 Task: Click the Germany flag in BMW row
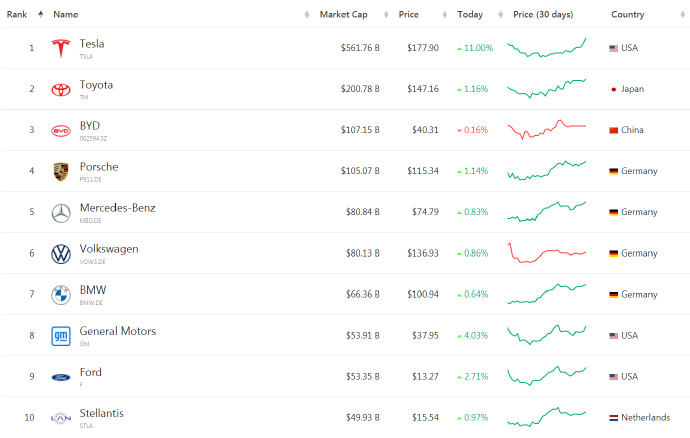click(x=613, y=294)
